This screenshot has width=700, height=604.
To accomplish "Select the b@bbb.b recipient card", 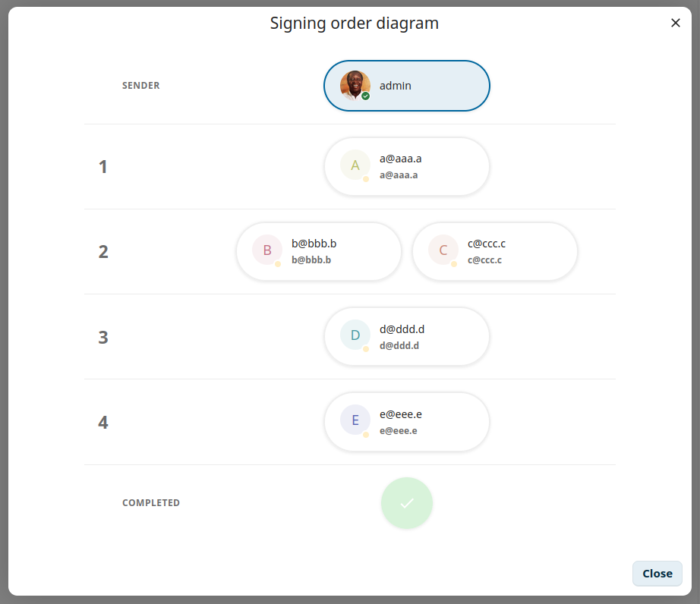I will (x=319, y=250).
